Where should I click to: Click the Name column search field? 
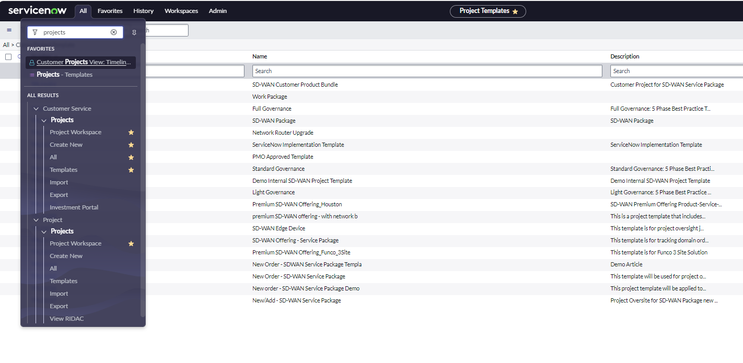(427, 71)
